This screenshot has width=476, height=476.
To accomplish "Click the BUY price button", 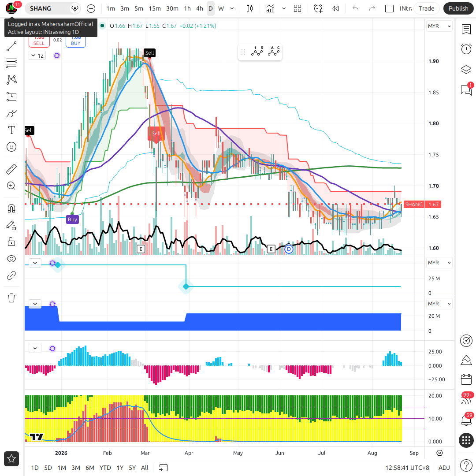I will tap(76, 41).
